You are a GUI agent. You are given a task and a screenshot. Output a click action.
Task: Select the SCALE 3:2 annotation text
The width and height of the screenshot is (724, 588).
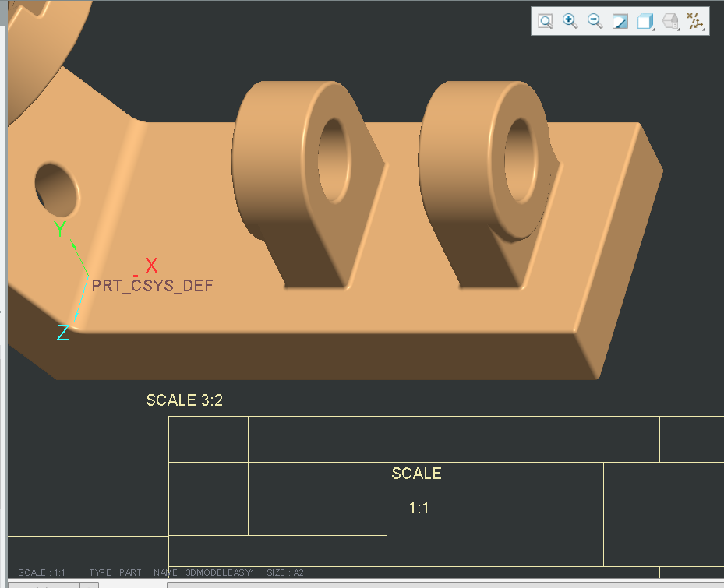coord(184,400)
